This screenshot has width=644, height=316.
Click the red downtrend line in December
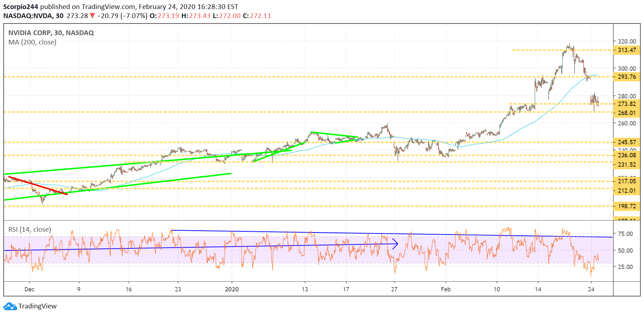point(38,185)
